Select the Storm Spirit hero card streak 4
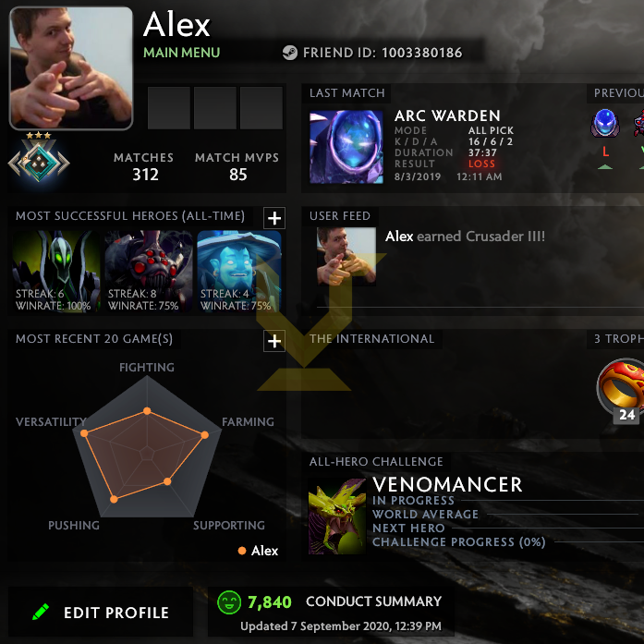The width and height of the screenshot is (644, 644). pyautogui.click(x=239, y=272)
